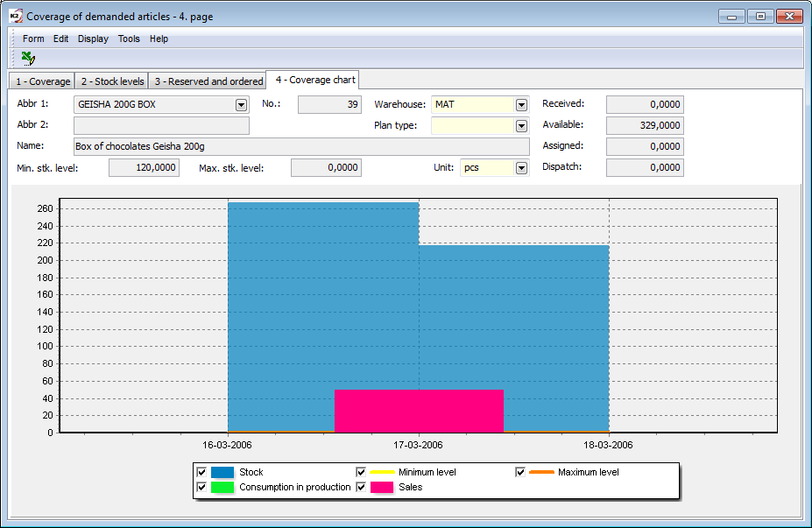Viewport: 812px width, 528px height.
Task: Click the blue Stock color swatch
Action: 222,472
